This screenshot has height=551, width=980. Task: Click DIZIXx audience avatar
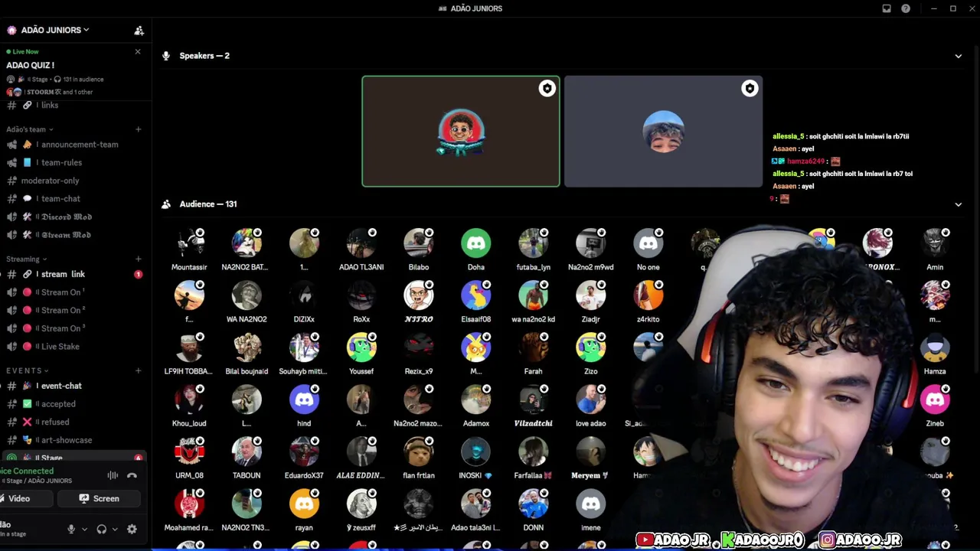[x=304, y=295]
